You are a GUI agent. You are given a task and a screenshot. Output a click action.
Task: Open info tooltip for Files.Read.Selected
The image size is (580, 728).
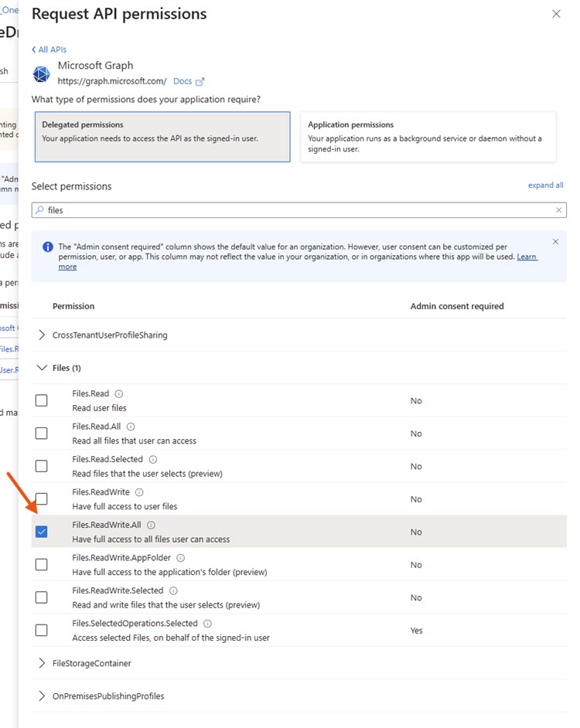[153, 459]
